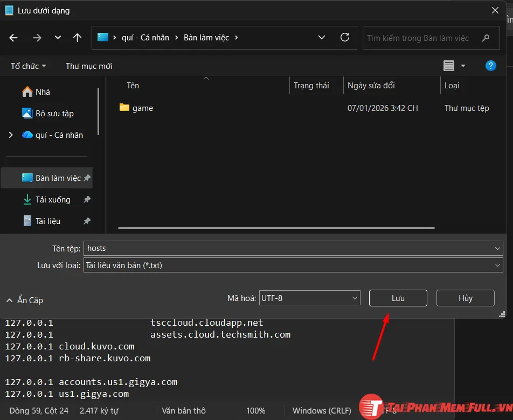Click Thư mục mới to create a folder

click(x=88, y=66)
